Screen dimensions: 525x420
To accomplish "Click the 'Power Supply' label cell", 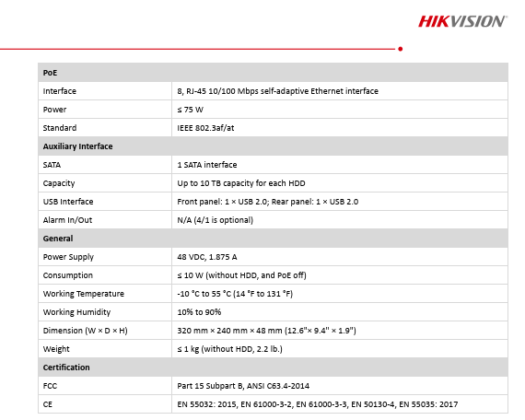I will [x=105, y=257].
